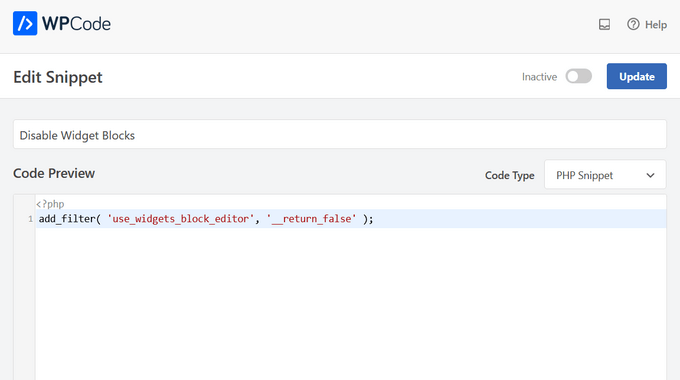Screen dimensions: 680x380
Task: Click the Code Type label
Action: coord(510,175)
